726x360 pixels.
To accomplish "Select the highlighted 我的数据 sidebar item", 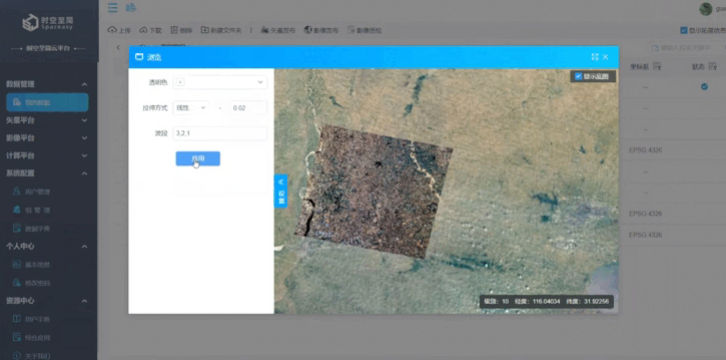I will pos(47,102).
